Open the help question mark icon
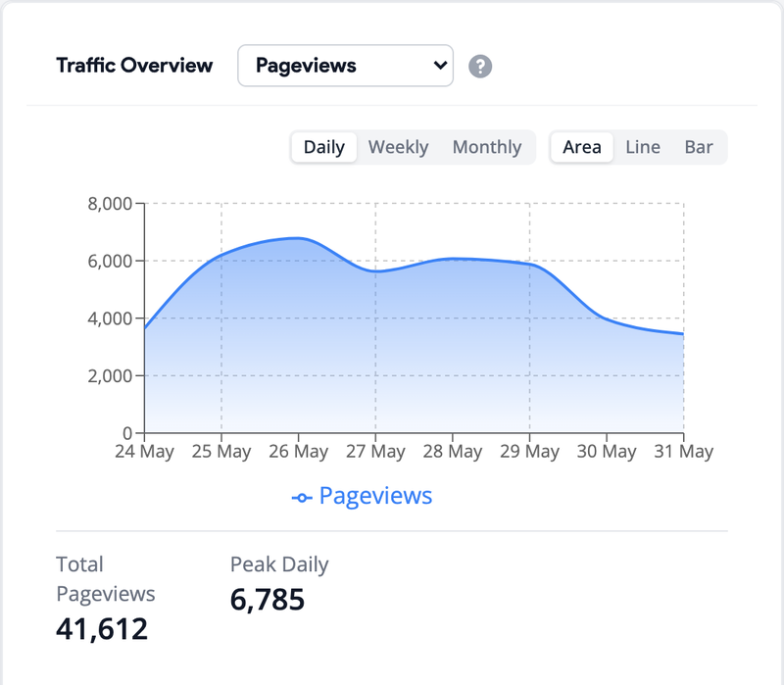Image resolution: width=784 pixels, height=685 pixels. point(480,66)
